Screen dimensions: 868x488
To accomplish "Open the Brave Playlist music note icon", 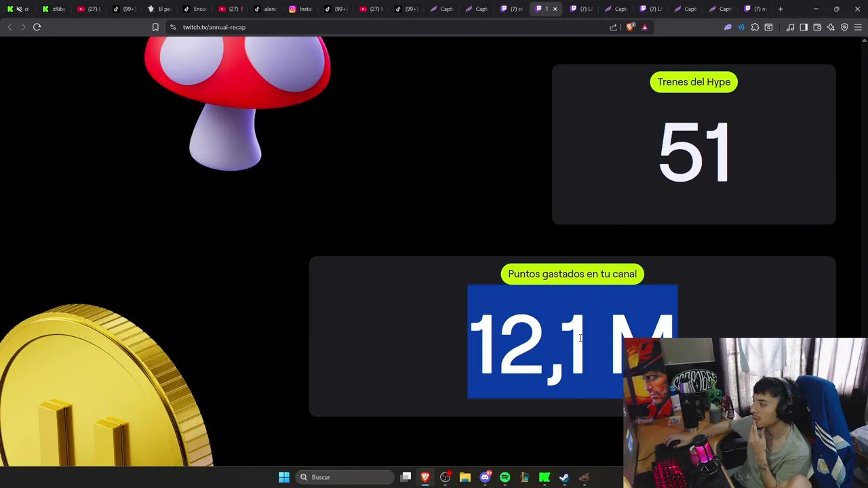I will [790, 27].
